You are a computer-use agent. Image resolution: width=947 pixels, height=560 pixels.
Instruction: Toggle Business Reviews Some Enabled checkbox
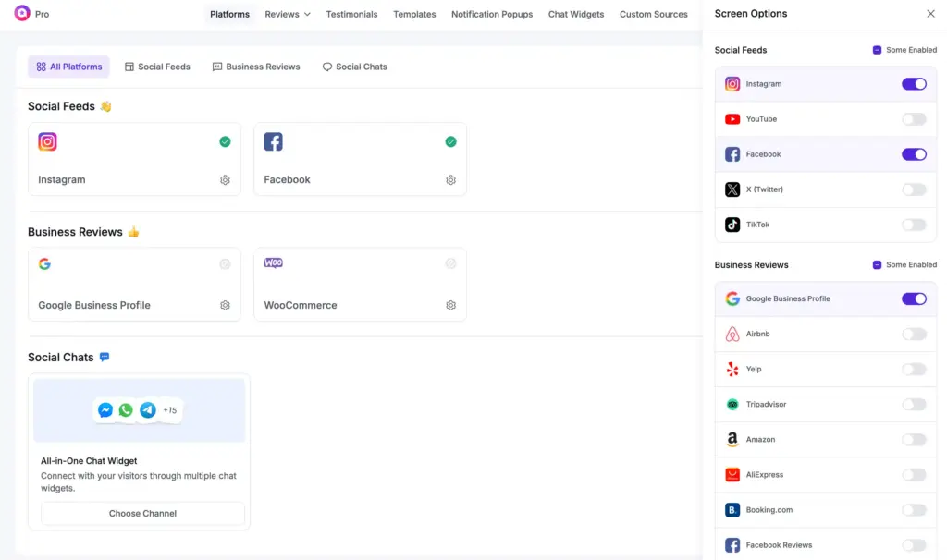click(877, 265)
